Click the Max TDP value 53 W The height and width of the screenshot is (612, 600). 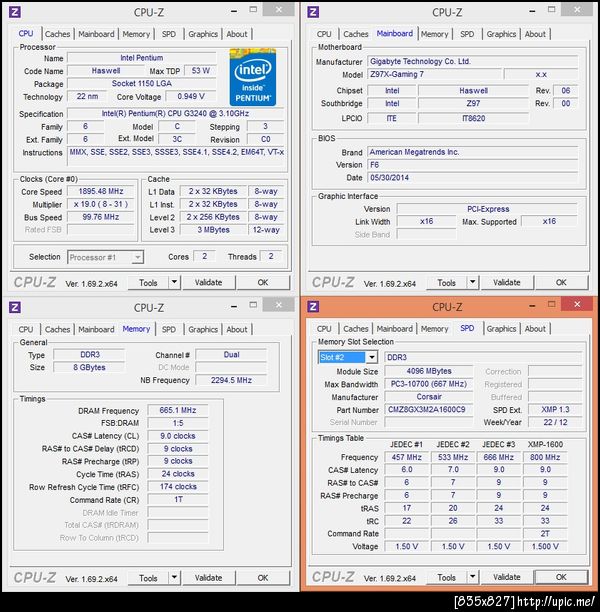tap(201, 71)
